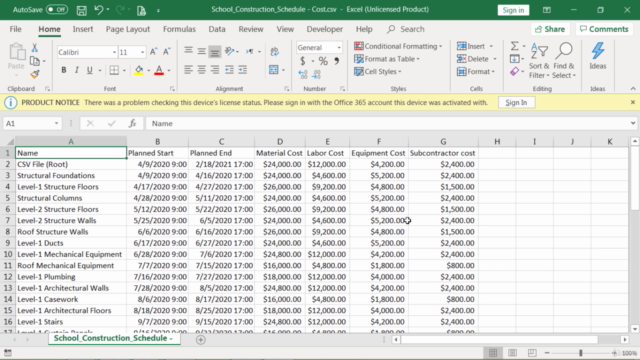Open the General number format dropdown
640x360 pixels.
[x=339, y=48]
